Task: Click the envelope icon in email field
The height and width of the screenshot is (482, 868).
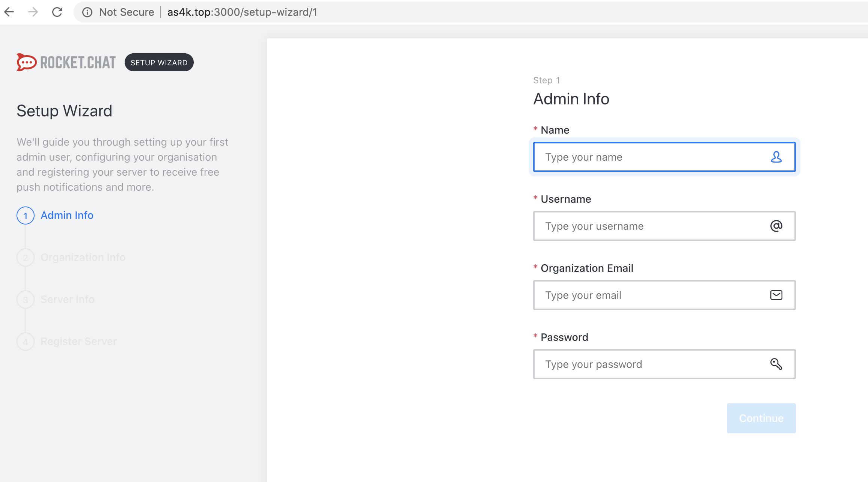Action: (x=776, y=295)
